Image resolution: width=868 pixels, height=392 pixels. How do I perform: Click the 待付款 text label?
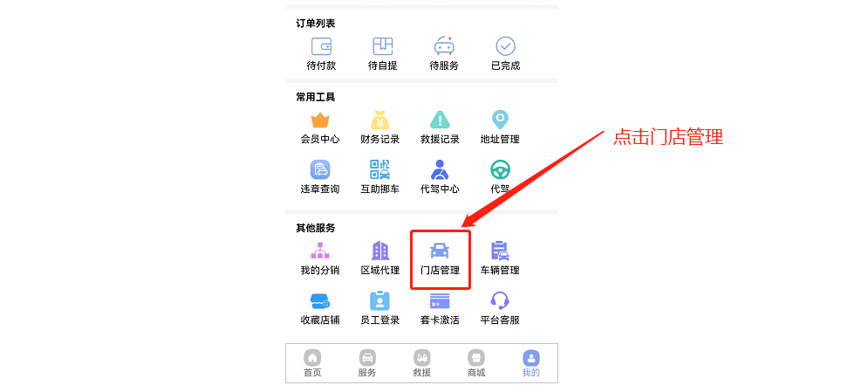[x=321, y=65]
